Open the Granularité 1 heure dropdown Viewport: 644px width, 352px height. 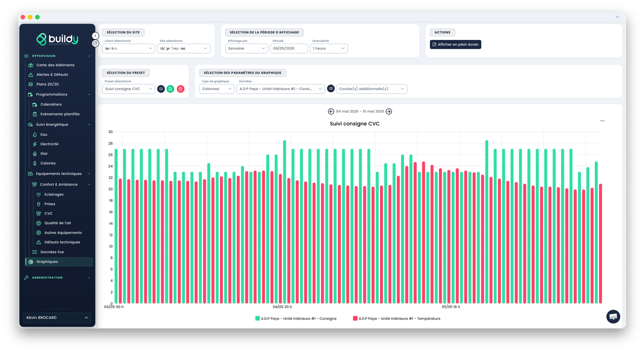[x=329, y=48]
